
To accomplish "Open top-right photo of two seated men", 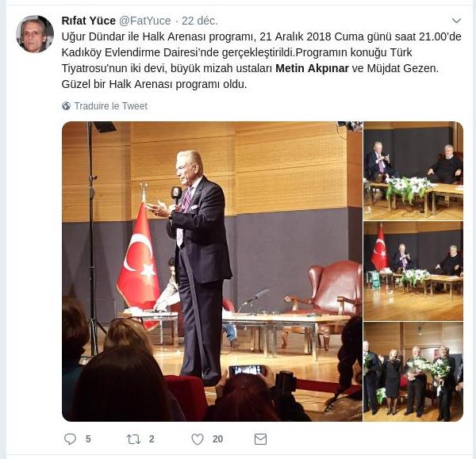I will (413, 170).
